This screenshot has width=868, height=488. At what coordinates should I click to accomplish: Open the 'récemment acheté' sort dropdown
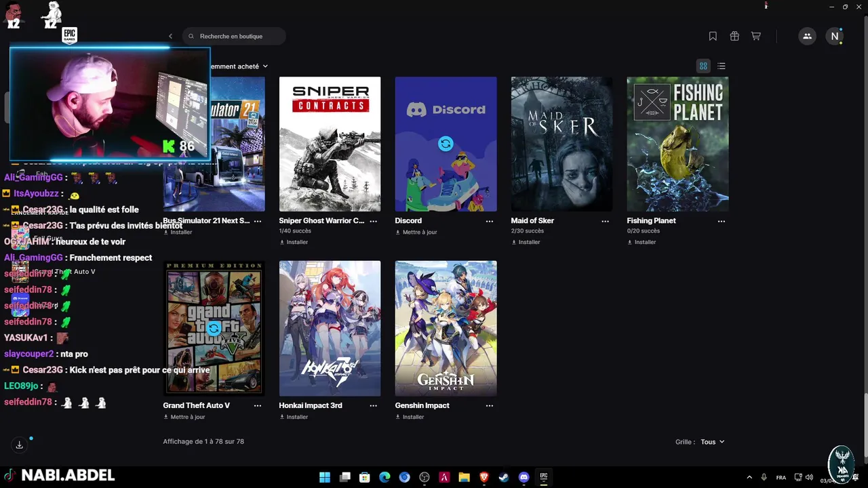pos(239,66)
